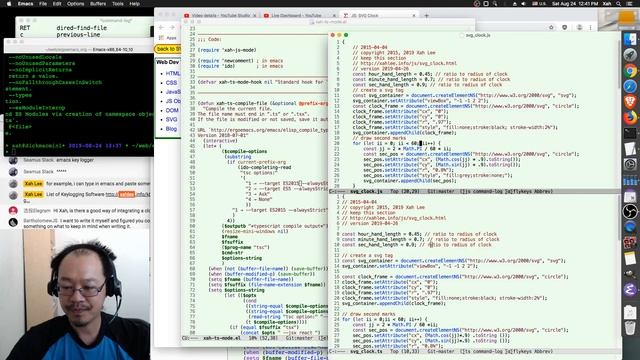Open Chrome three-dot menu
This screenshot has width=640, height=360.
point(590,27)
